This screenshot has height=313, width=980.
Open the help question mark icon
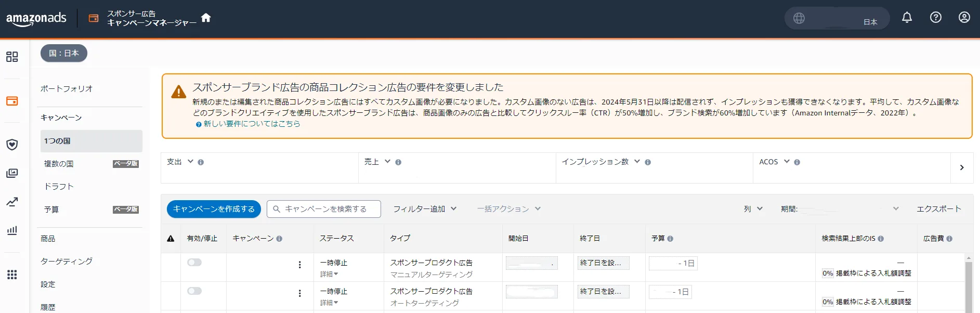[935, 18]
